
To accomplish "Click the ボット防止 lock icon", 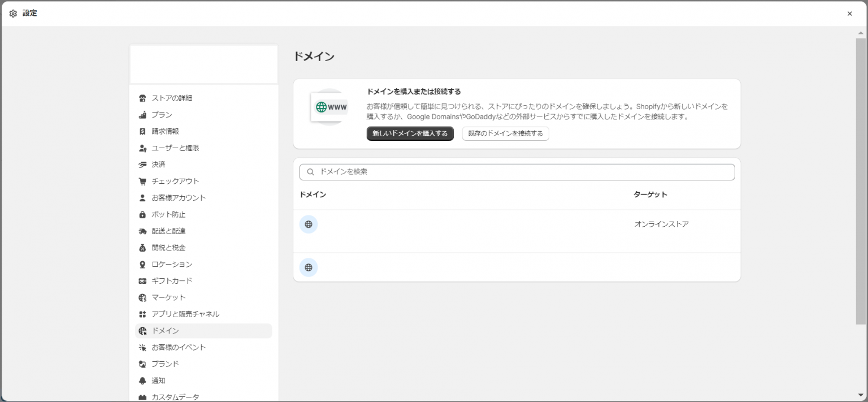I will pyautogui.click(x=142, y=214).
